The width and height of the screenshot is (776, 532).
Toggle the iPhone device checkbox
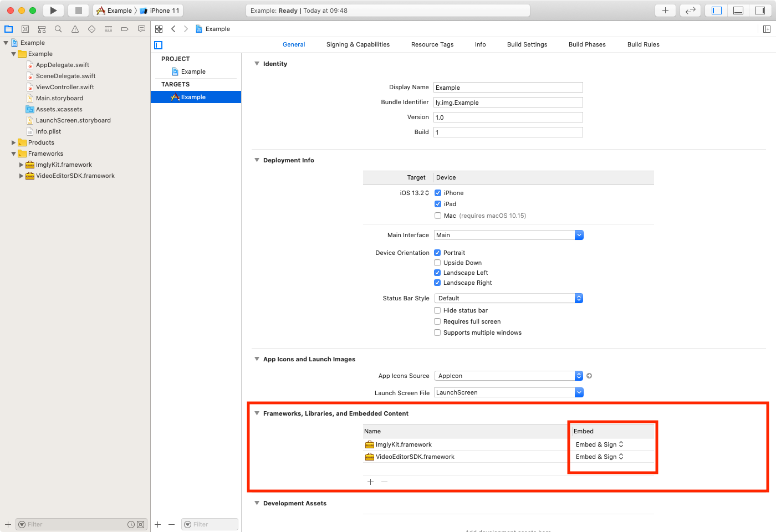coord(438,193)
